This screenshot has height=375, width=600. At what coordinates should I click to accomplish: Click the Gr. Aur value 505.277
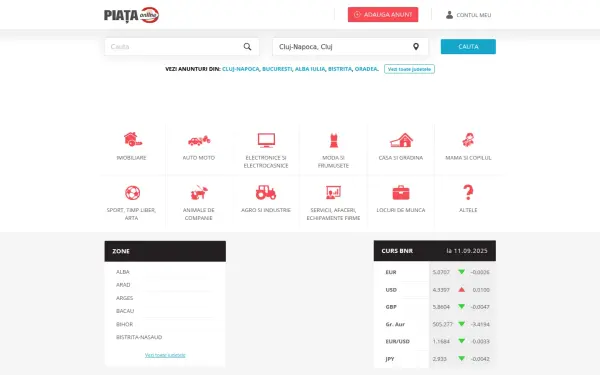pyautogui.click(x=442, y=324)
